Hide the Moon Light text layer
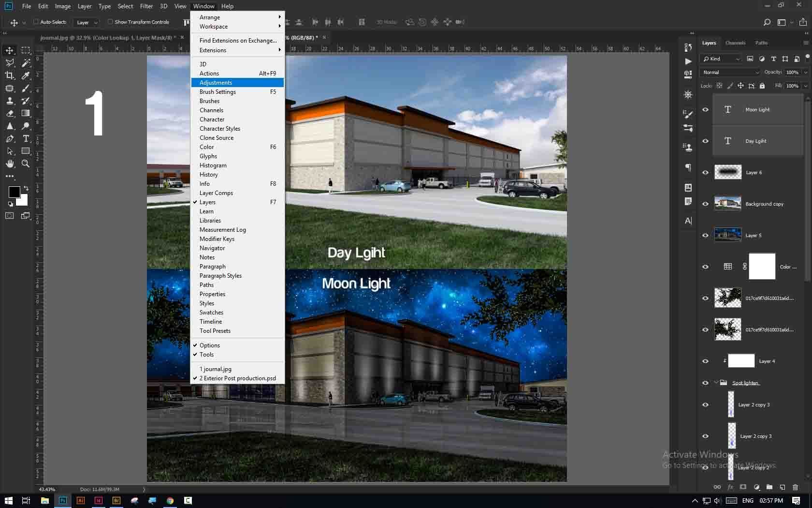The image size is (812, 508). (705, 110)
